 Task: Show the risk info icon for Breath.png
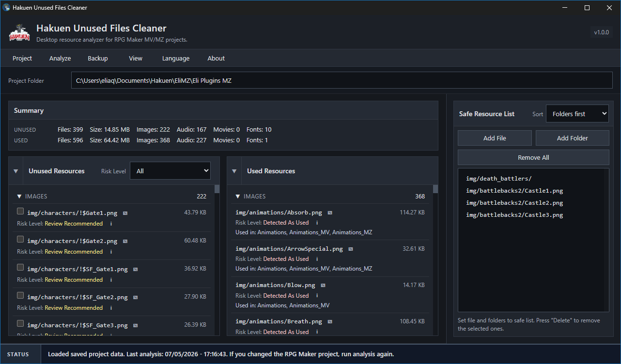click(x=317, y=332)
